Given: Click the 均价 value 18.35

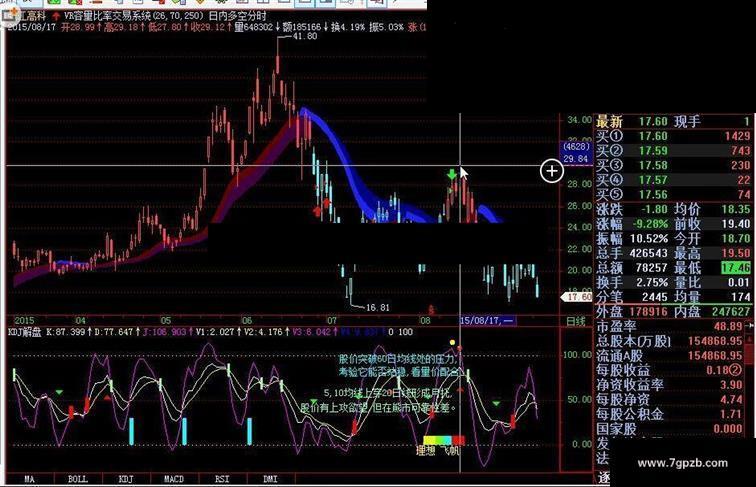Looking at the screenshot, I should [x=736, y=210].
